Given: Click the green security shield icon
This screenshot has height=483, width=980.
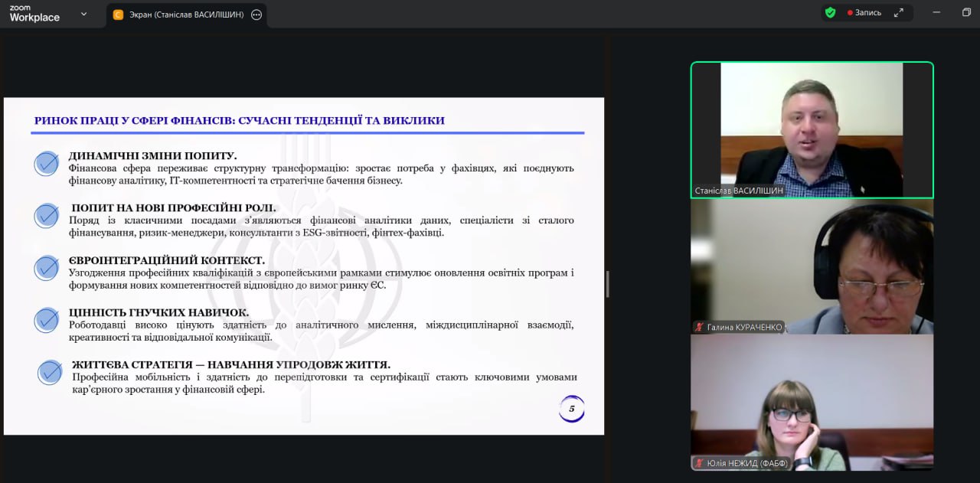Looking at the screenshot, I should 830,12.
